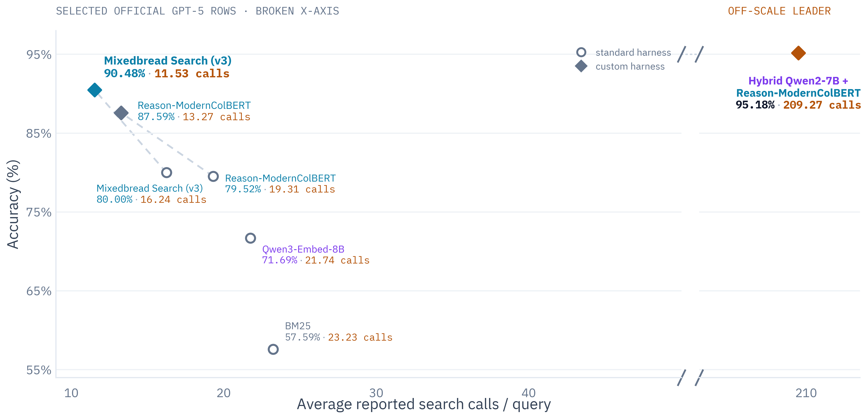Click the BM25 circle data point

(273, 349)
